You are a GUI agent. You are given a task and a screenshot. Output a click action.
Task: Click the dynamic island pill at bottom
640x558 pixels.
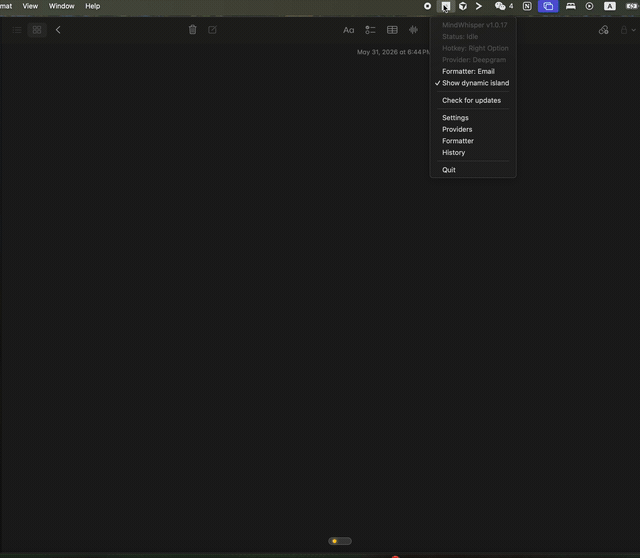340,541
